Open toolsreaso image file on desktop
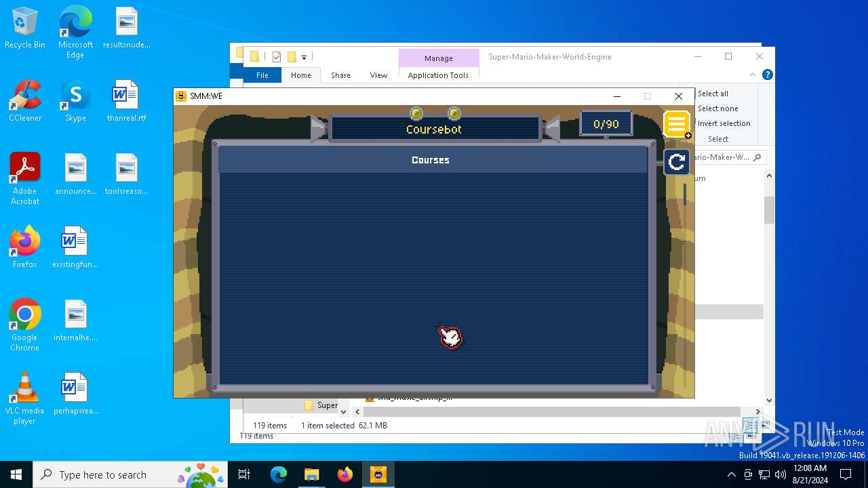The image size is (868, 488). (127, 174)
